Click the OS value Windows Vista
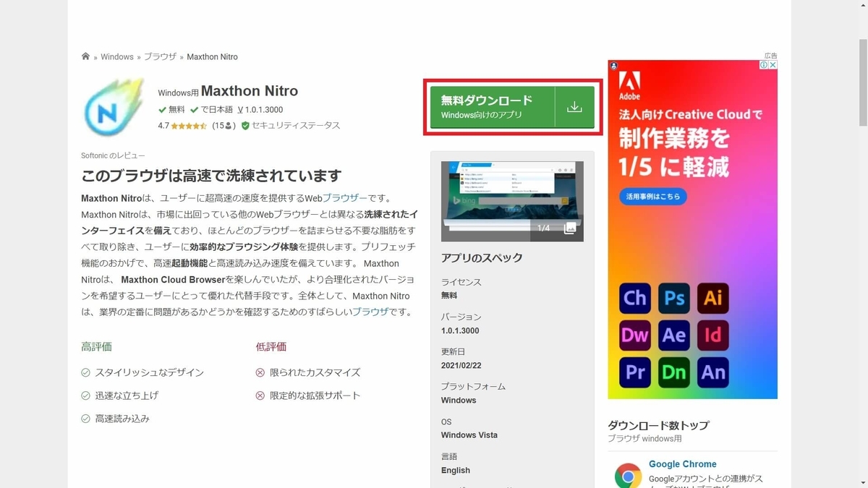 pyautogui.click(x=469, y=435)
